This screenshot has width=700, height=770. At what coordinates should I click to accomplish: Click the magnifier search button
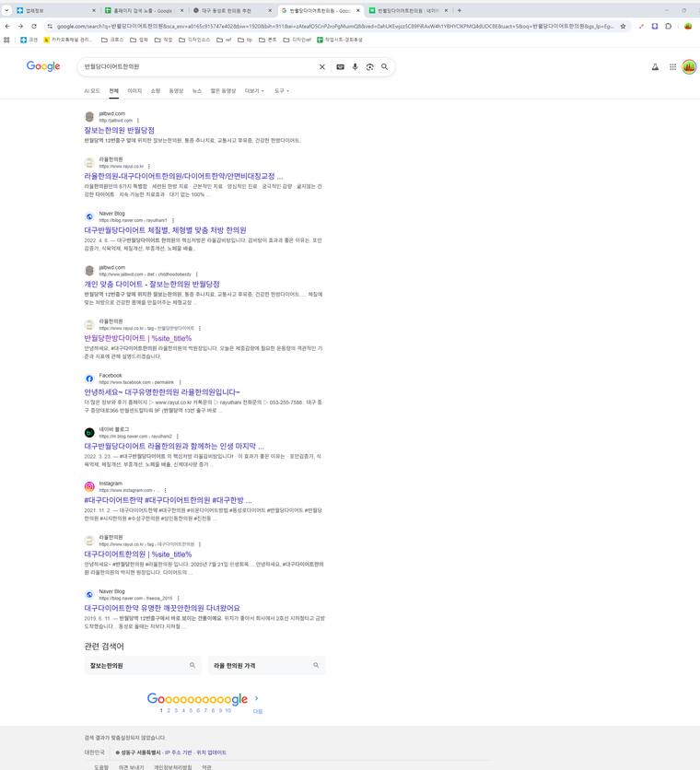tap(385, 67)
